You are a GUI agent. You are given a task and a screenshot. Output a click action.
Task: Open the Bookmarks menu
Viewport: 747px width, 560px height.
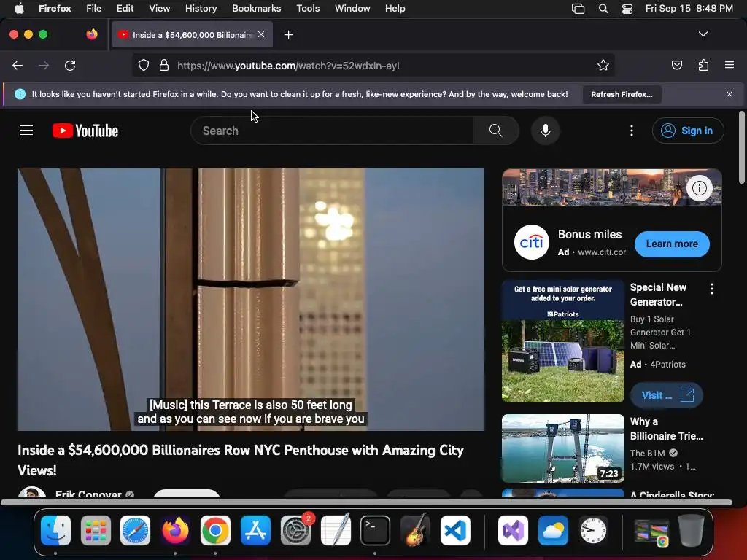(x=256, y=9)
